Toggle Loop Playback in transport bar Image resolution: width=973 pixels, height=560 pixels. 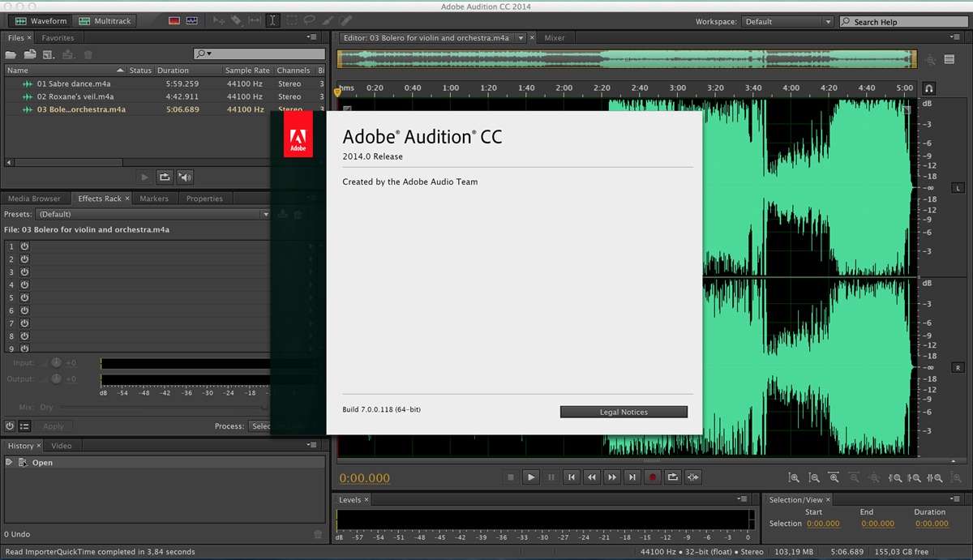click(x=673, y=477)
